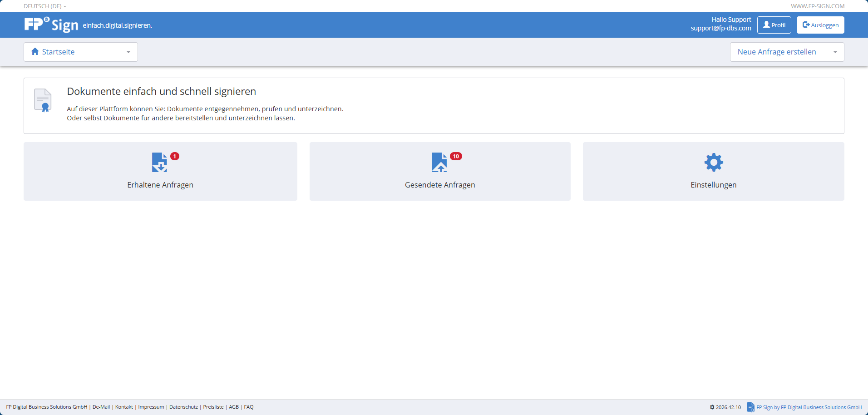Click the einfach.digital.signieren. tagline
868x415 pixels.
coord(118,25)
